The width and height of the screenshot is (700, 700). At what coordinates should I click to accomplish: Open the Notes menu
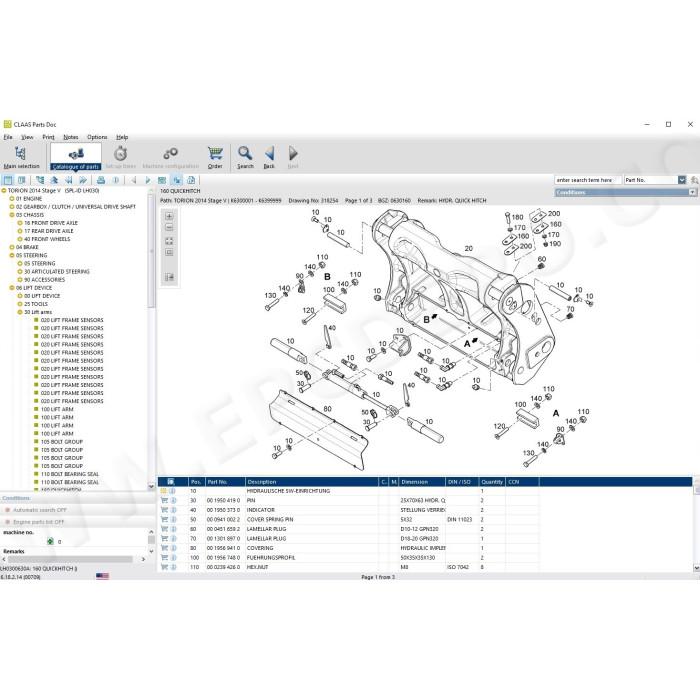click(x=71, y=137)
